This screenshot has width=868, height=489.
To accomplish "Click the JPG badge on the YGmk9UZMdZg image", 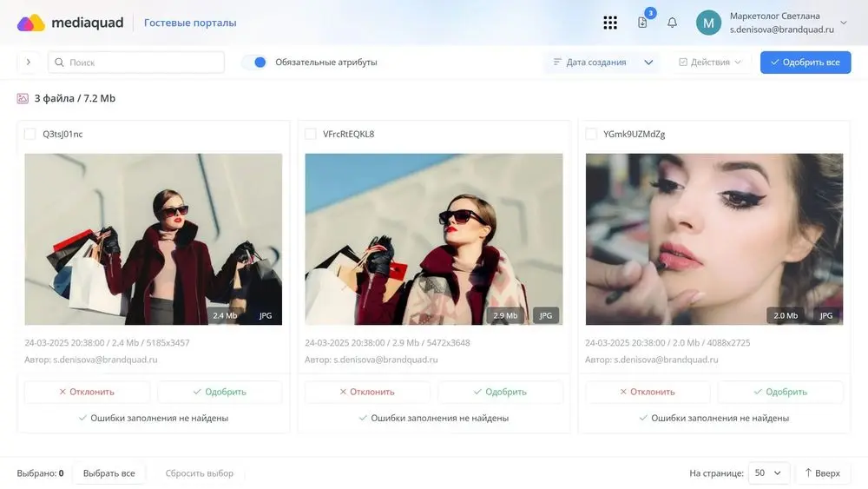I will click(x=826, y=315).
